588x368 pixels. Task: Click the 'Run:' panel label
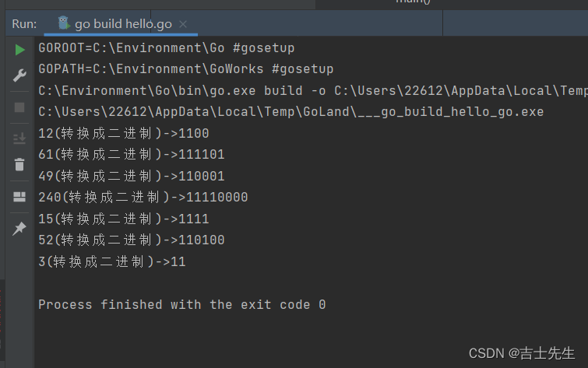coord(24,24)
